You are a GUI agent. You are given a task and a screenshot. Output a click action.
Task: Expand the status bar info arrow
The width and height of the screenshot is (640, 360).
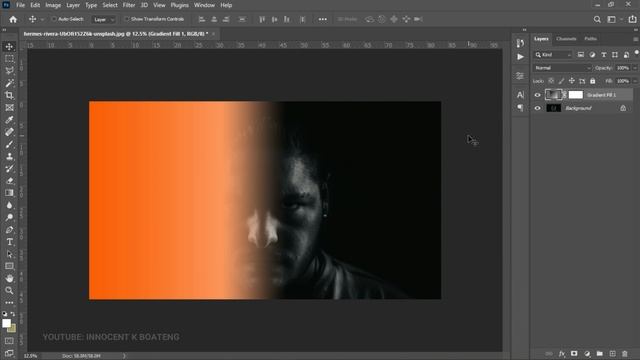[x=124, y=356]
